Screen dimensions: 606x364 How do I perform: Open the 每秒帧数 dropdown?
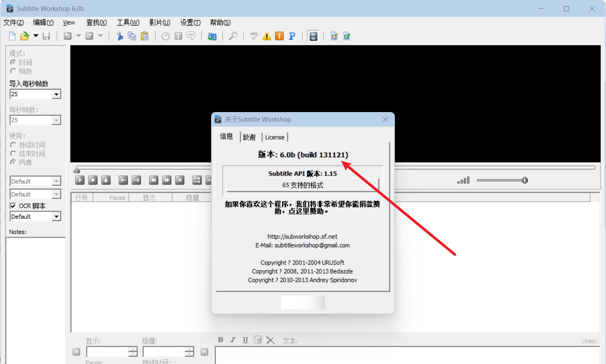click(56, 120)
